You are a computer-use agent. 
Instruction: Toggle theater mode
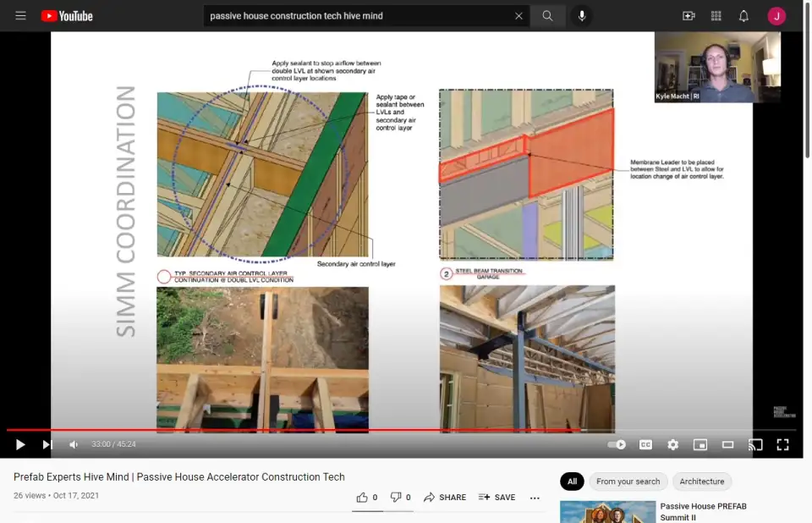(x=727, y=444)
